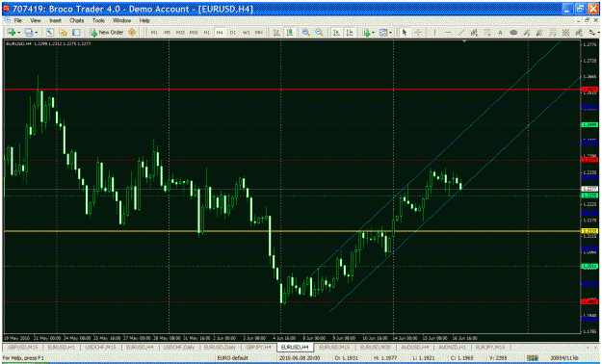Select the yellow horizontal line on chart
602x364 pixels.
pyautogui.click(x=292, y=231)
